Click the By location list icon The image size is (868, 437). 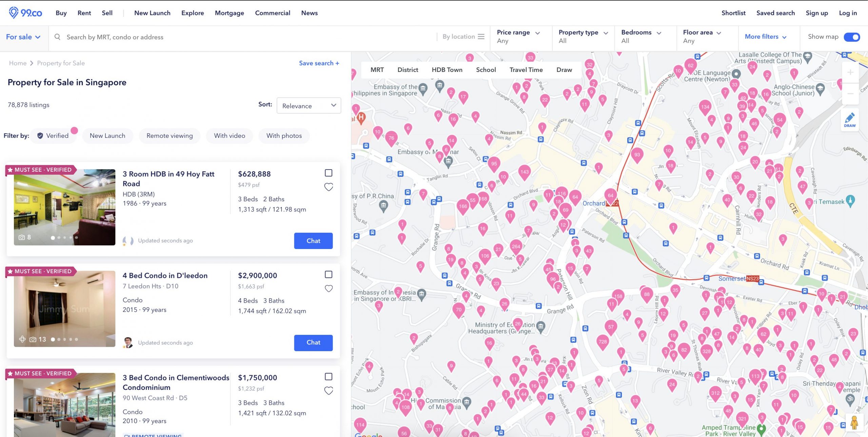point(481,37)
